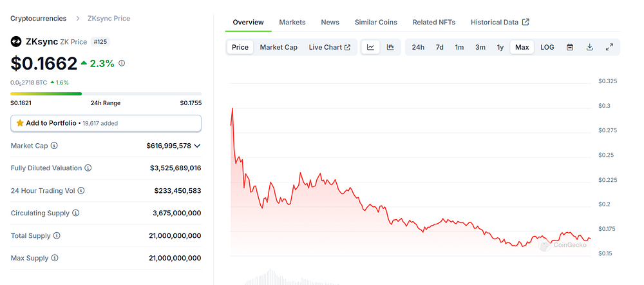Screen dimensions: 644x285
Task: Show 24 Hour Trading Vol info icon
Action: [x=81, y=191]
